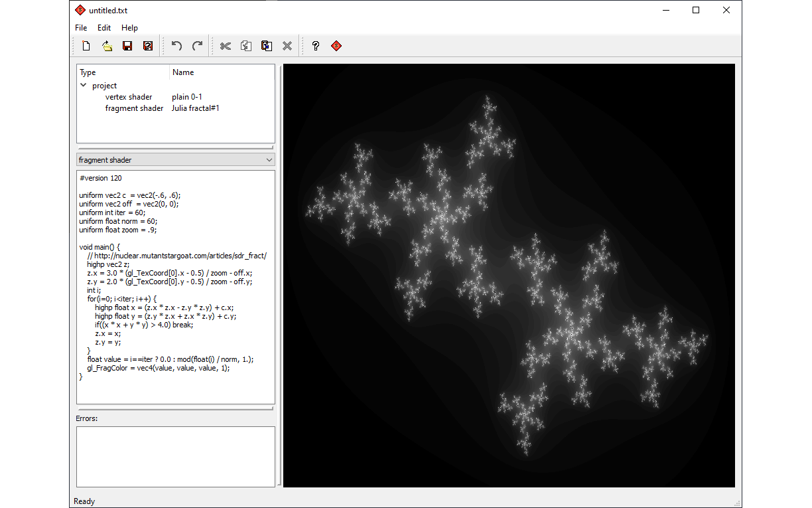Image resolution: width=812 pixels, height=508 pixels.
Task: Paste from clipboard using the toolbar icon
Action: (267, 46)
